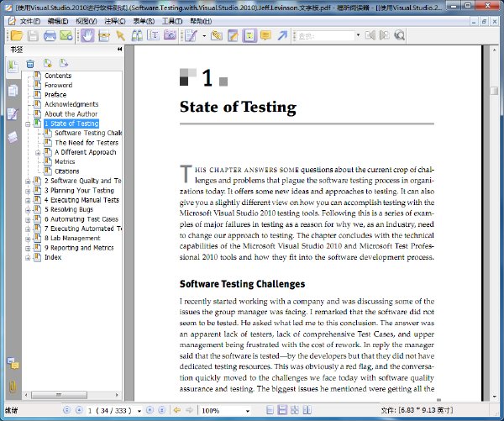The width and height of the screenshot is (504, 421).
Task: Toggle the text box tool
Action: point(249,35)
